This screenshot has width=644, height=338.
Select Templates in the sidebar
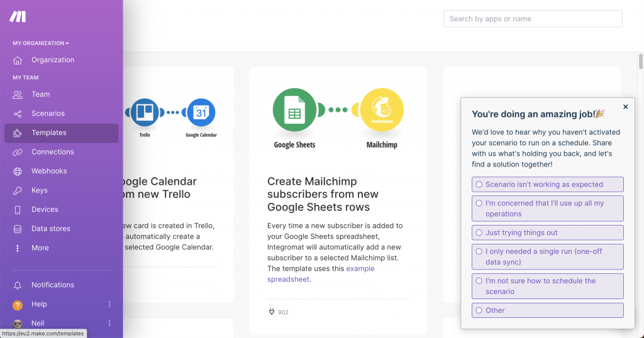(x=62, y=133)
